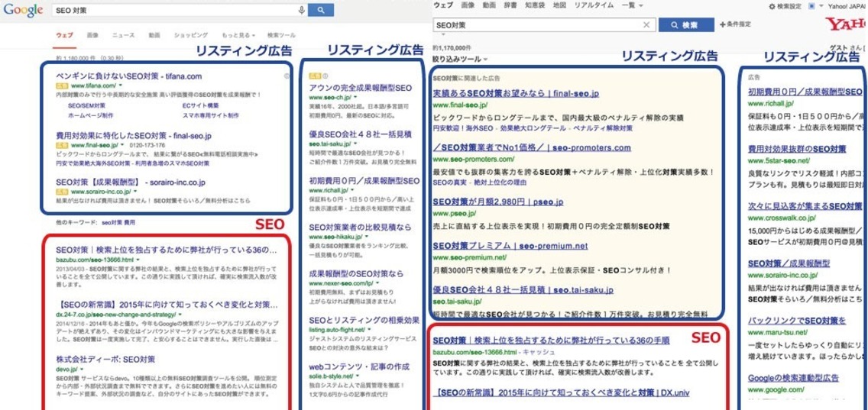This screenshot has width=868, height=410.
Task: Select Google's ウェブ tab
Action: coord(64,35)
